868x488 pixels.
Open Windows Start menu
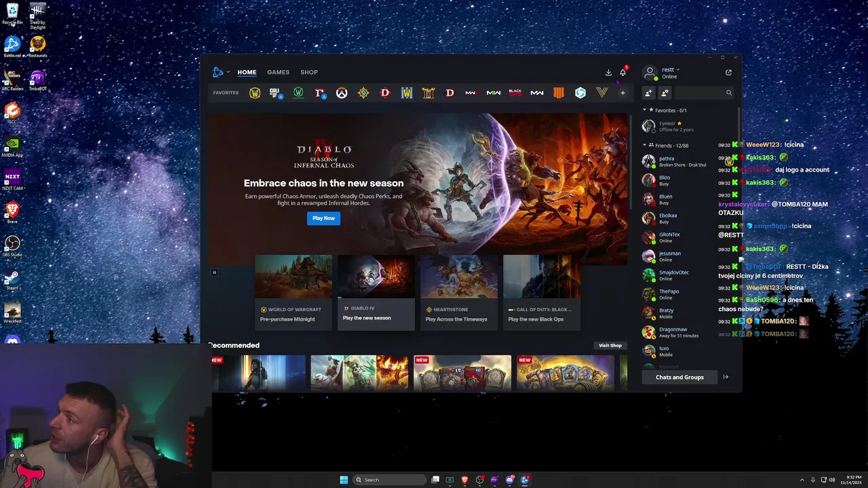[x=344, y=480]
